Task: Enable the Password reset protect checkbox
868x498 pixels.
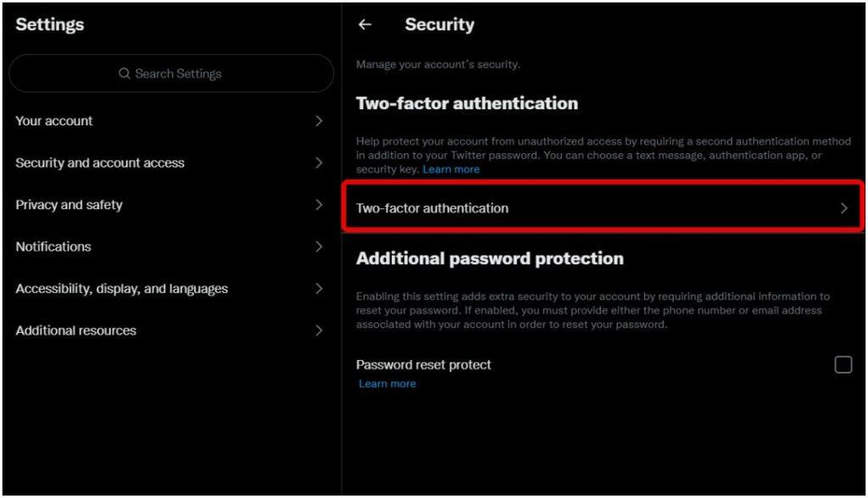Action: [x=843, y=365]
